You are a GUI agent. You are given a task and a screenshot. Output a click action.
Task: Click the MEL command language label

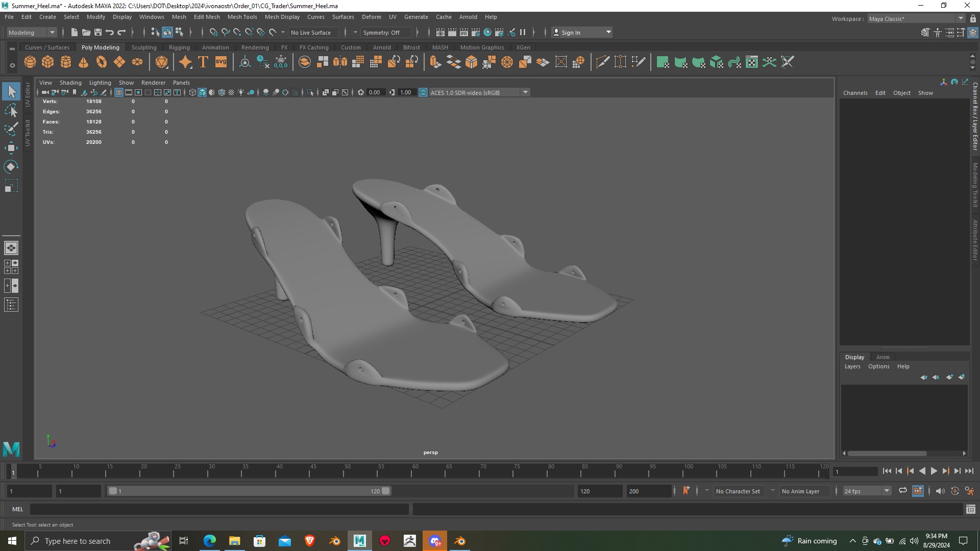18,509
